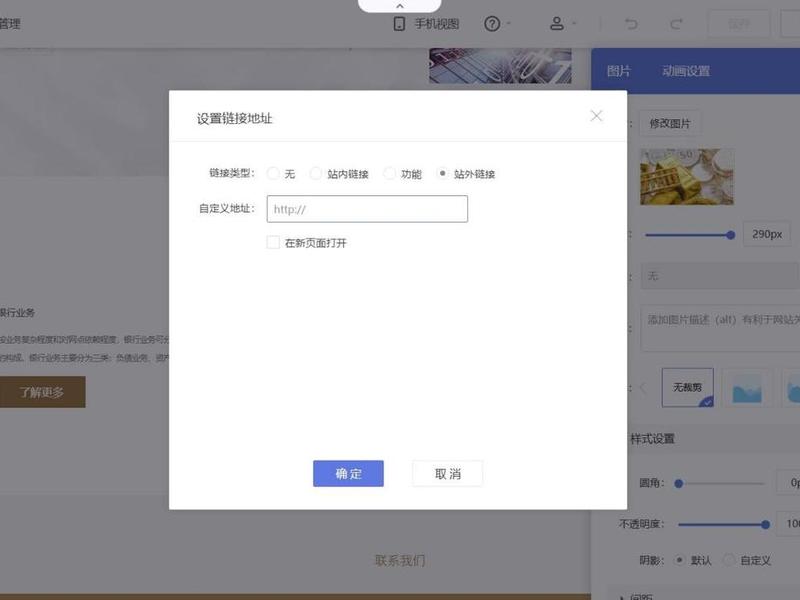The width and height of the screenshot is (800, 600).
Task: Select the 无 link type radio
Action: [x=273, y=173]
